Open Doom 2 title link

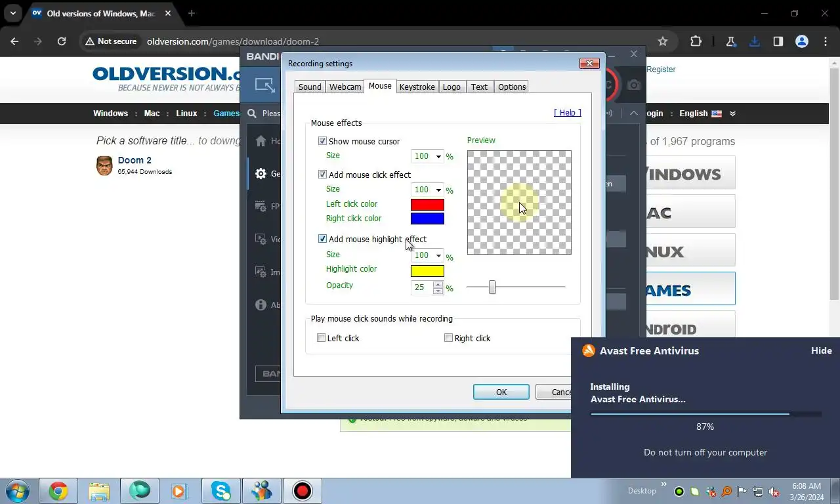click(135, 160)
